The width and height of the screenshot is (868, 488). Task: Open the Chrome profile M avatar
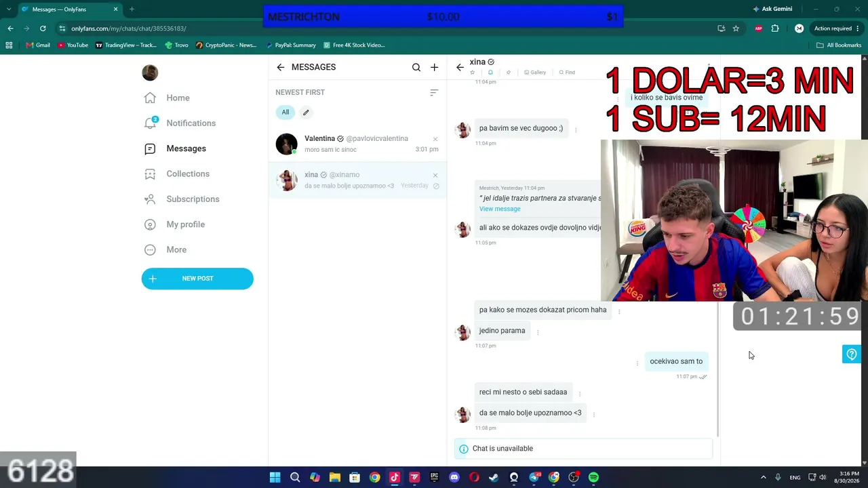click(799, 28)
